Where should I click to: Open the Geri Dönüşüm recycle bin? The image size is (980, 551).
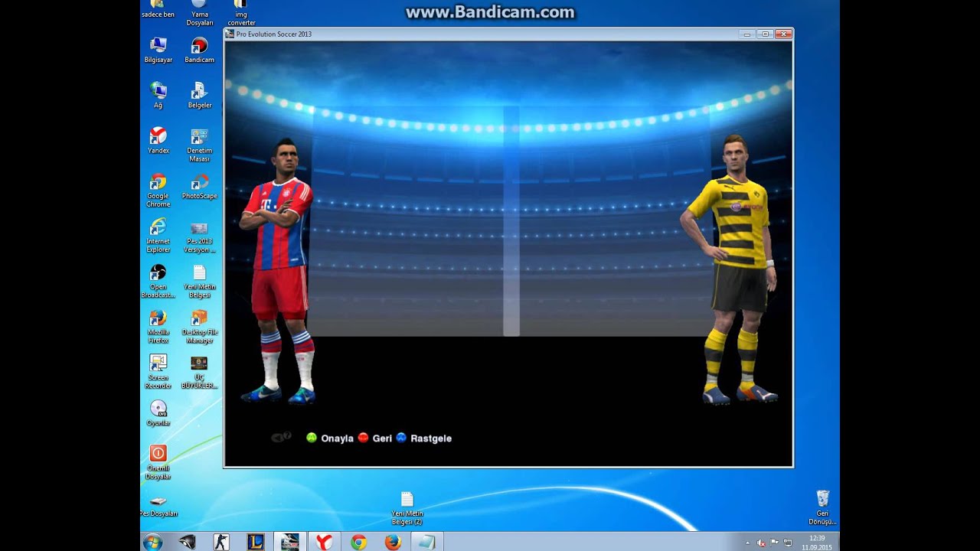pos(822,507)
